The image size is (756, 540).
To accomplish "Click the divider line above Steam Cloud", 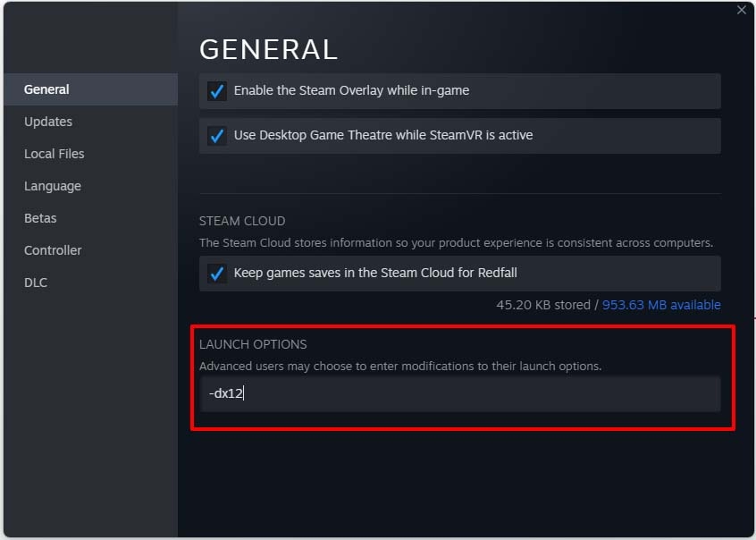I will point(459,193).
